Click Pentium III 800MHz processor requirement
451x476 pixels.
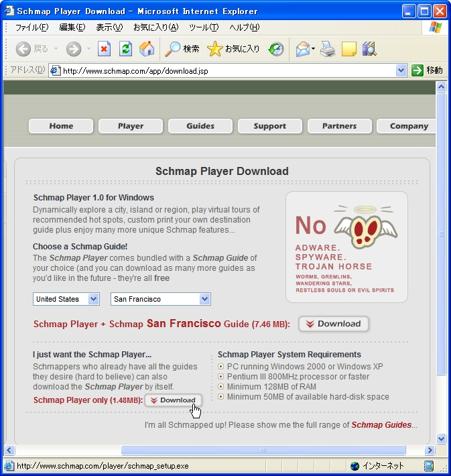(x=298, y=376)
